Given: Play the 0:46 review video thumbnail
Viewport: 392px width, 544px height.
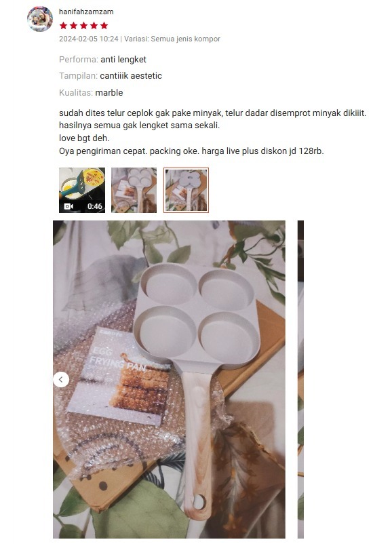Looking at the screenshot, I should point(82,190).
